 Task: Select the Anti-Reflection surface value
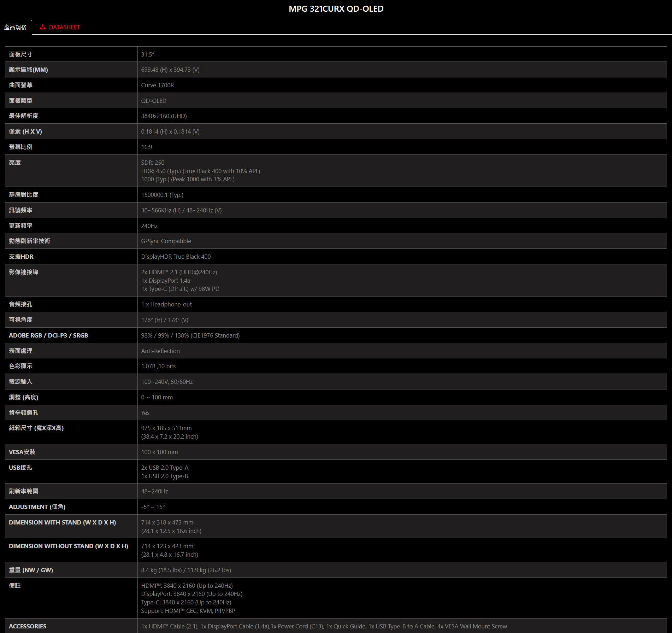click(x=160, y=351)
